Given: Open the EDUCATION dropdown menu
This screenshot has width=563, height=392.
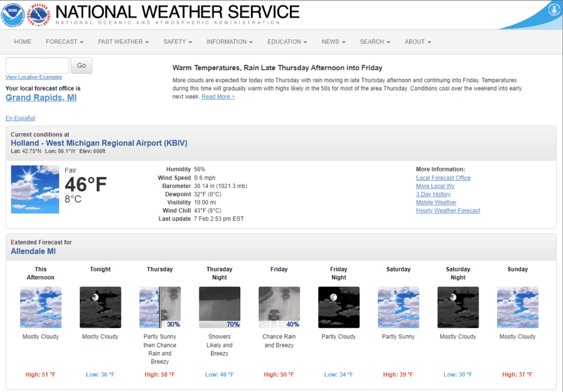Looking at the screenshot, I should tap(287, 42).
